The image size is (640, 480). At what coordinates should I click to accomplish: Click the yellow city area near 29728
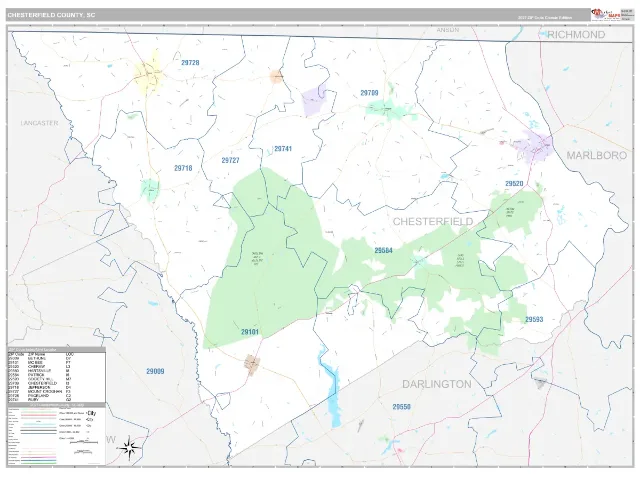[x=150, y=76]
